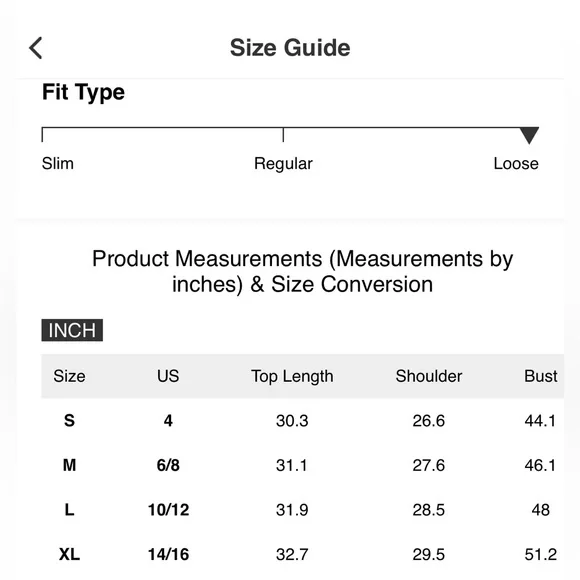
Task: Select the M size row
Action: tap(303, 465)
